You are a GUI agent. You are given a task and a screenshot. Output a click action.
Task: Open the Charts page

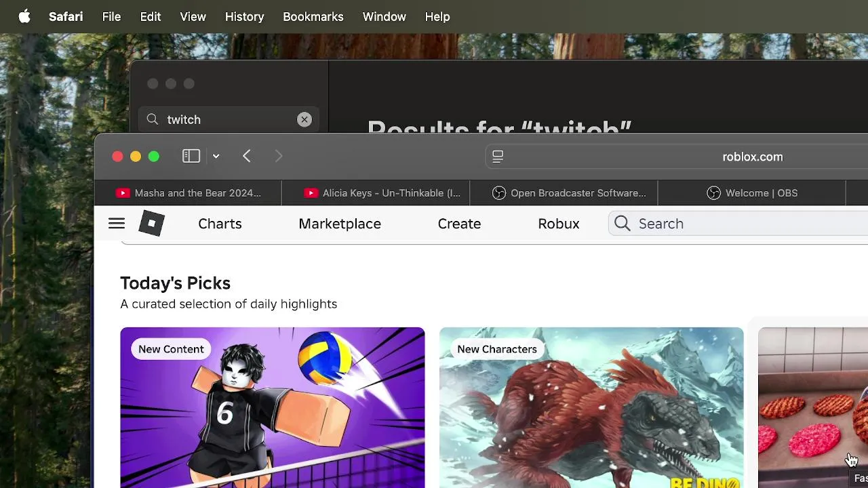pyautogui.click(x=220, y=224)
